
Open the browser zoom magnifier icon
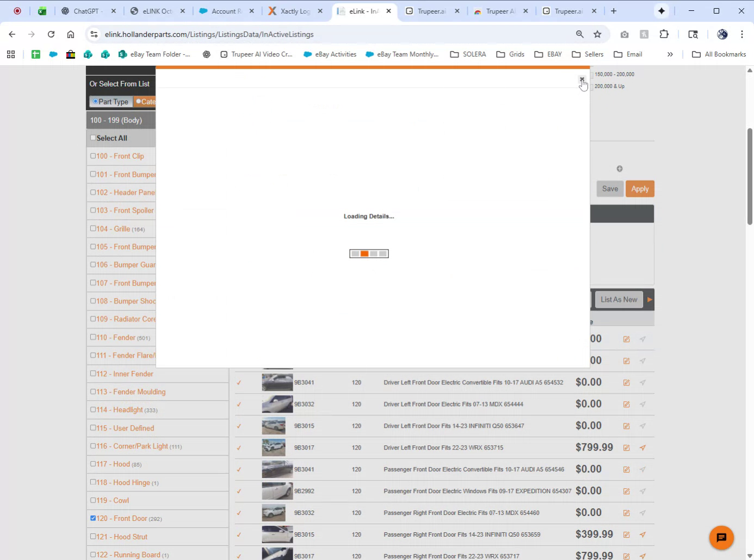pyautogui.click(x=580, y=34)
